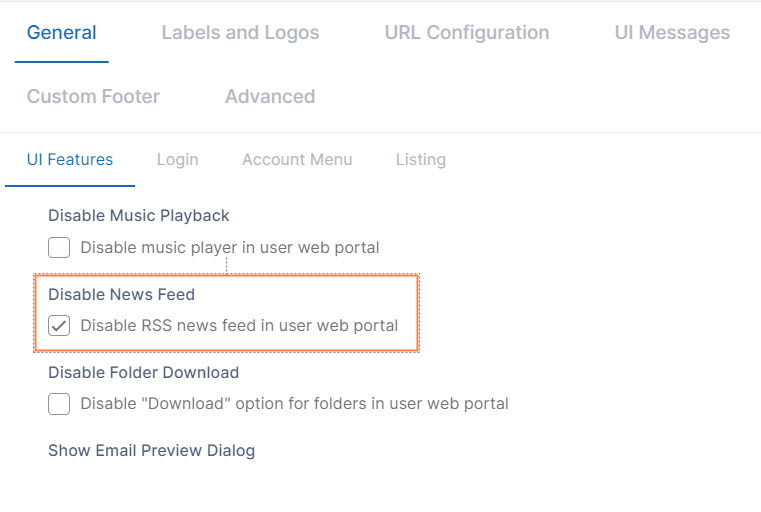761x512 pixels.
Task: Open the General tab
Action: [62, 33]
